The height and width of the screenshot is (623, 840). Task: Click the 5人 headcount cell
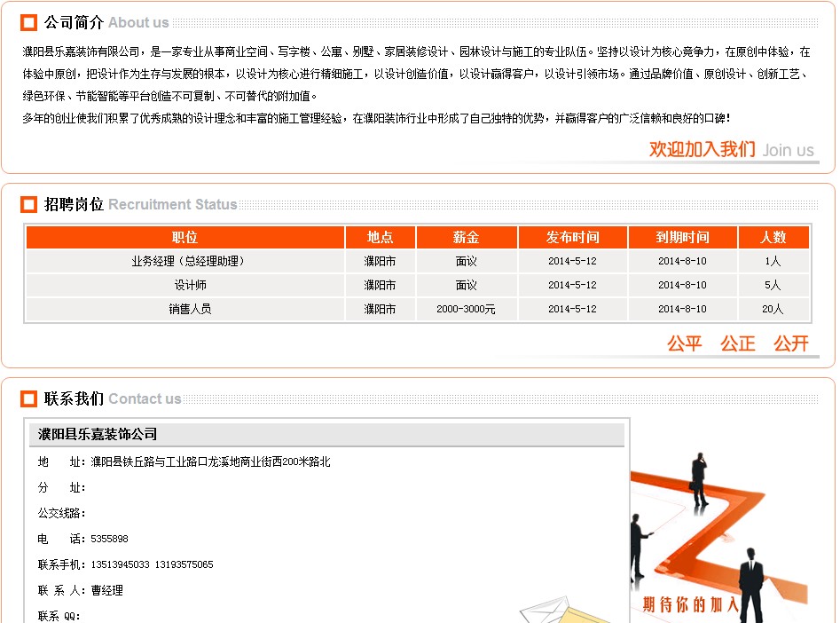[x=773, y=285]
